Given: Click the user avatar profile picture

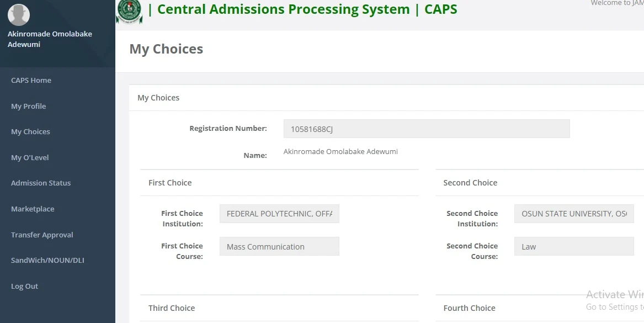Looking at the screenshot, I should point(19,15).
